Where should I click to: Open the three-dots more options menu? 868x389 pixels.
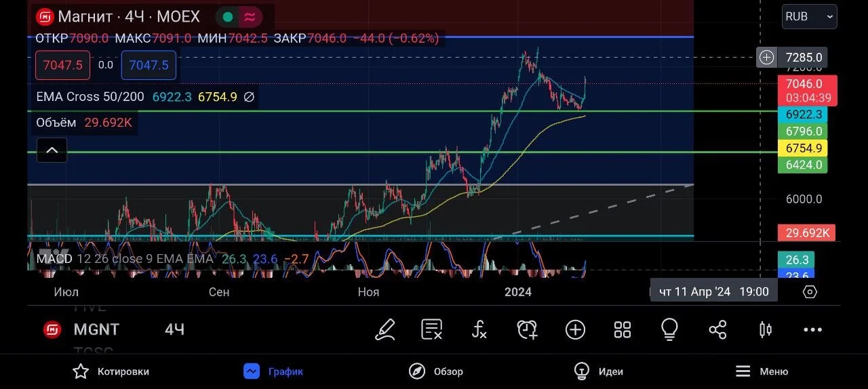[x=812, y=330]
